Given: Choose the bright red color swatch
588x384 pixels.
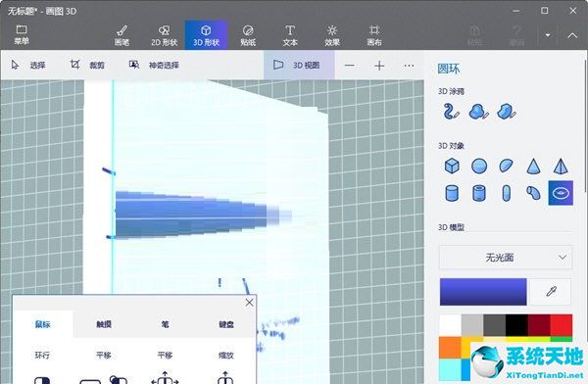Looking at the screenshot, I should [x=561, y=325].
